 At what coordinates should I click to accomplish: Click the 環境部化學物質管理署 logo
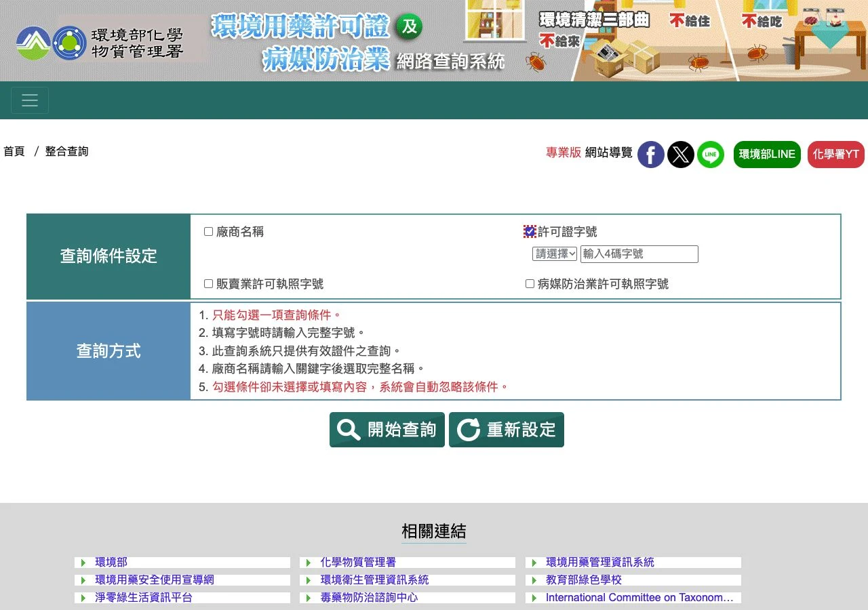coord(100,43)
